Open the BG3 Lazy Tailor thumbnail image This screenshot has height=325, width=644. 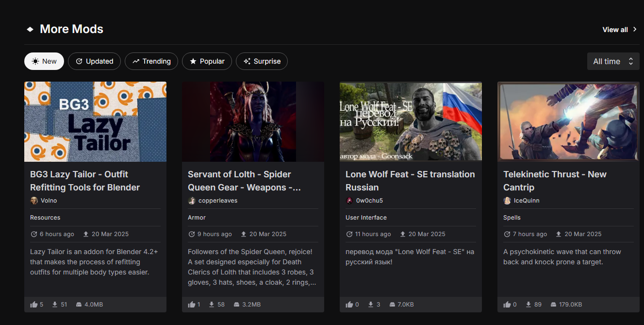(x=95, y=121)
